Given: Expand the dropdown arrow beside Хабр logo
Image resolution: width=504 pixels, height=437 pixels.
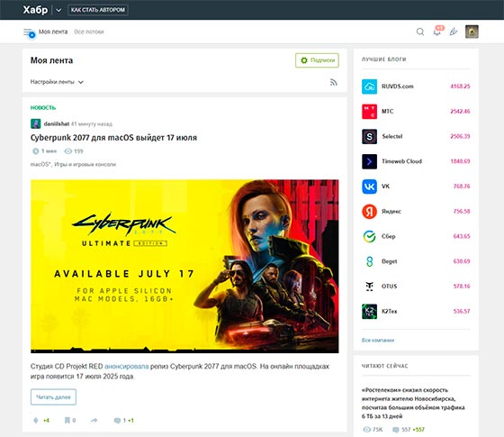Looking at the screenshot, I should coord(58,10).
